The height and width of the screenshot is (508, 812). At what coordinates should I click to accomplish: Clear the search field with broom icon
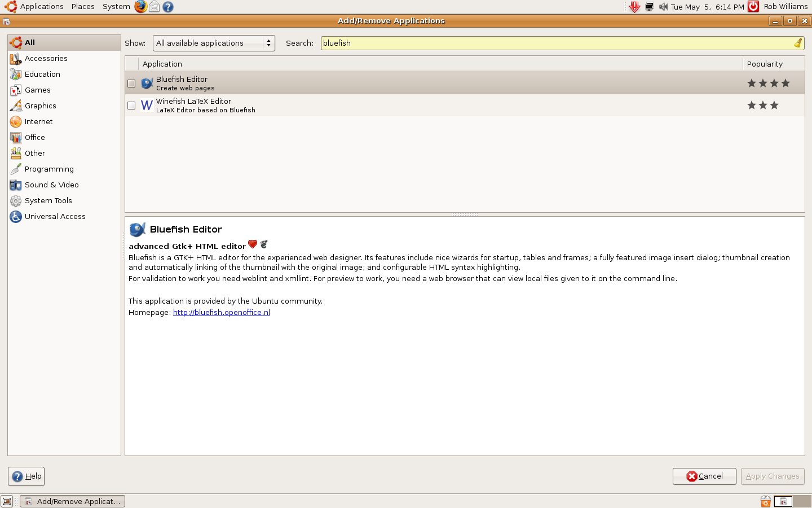tap(798, 43)
